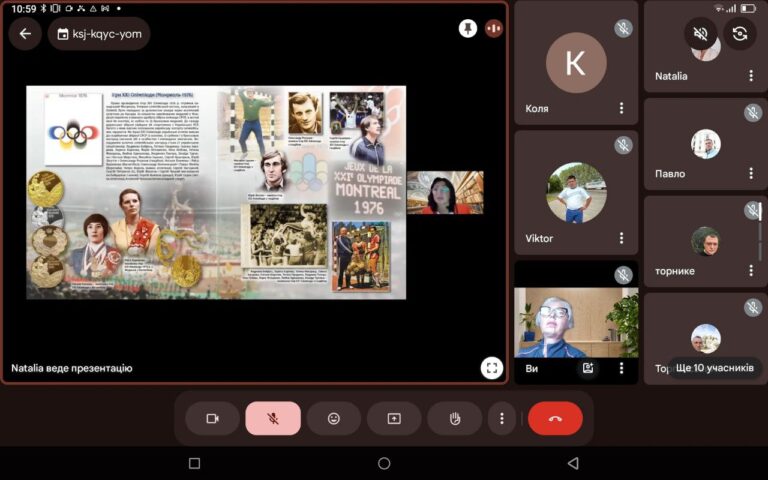Screen dimensions: 768x480
Task: Open options menu for торнике
Action: pyautogui.click(x=751, y=270)
